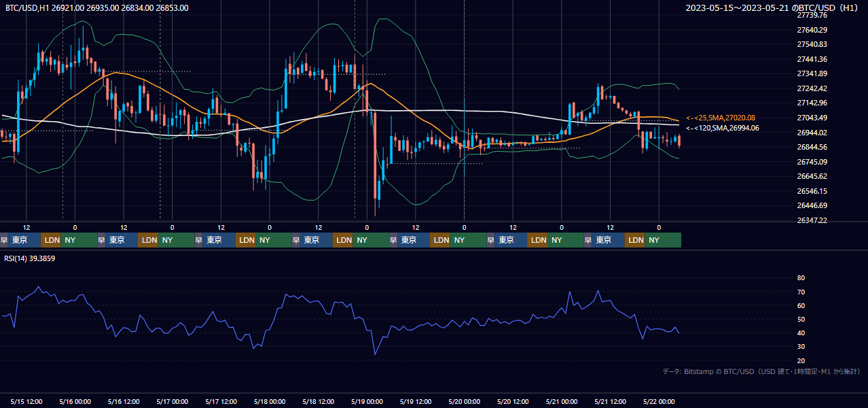The image size is (868, 408).
Task: Click the leftmost 東京 session block
Action: click(24, 240)
